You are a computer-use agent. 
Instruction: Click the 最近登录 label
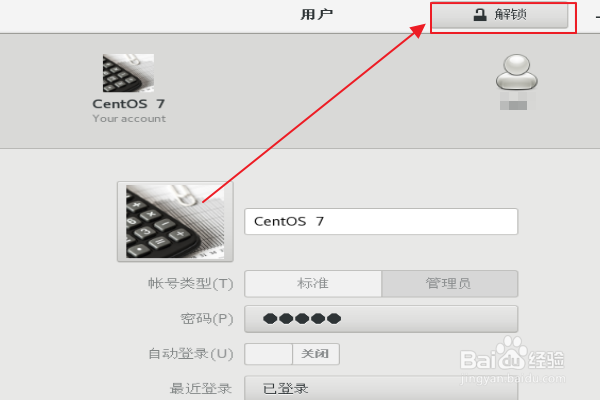click(201, 389)
